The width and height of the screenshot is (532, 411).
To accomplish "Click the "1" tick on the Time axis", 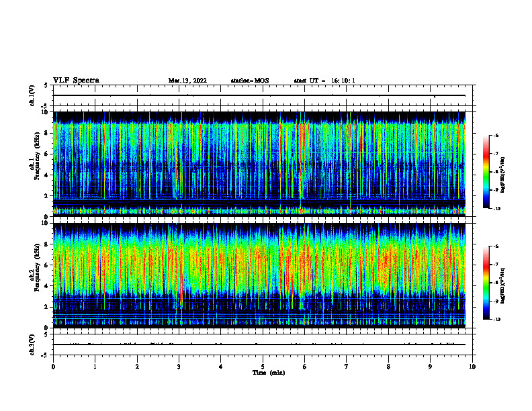I will tap(95, 367).
